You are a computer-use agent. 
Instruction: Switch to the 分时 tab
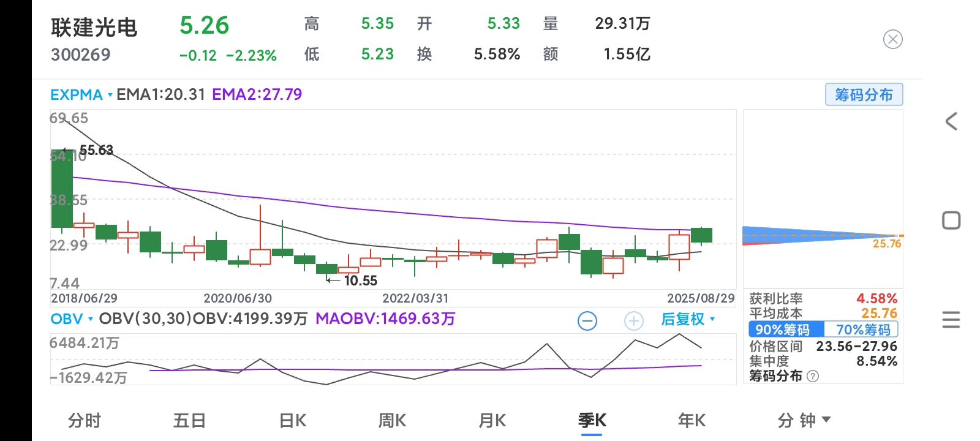pyautogui.click(x=85, y=420)
